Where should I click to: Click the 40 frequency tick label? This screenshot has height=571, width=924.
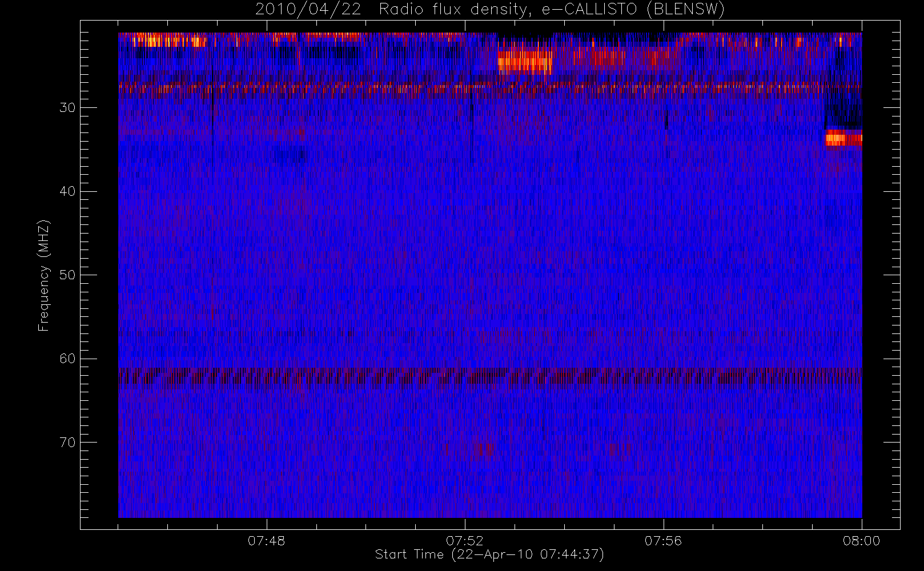pos(67,191)
